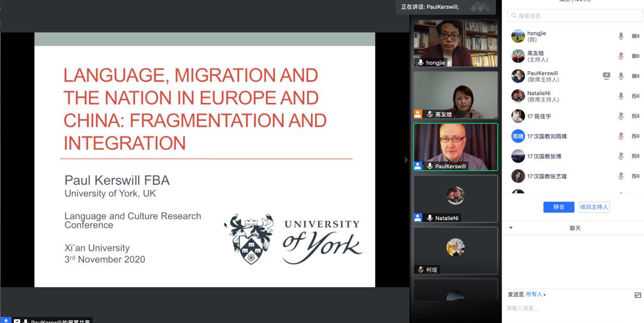
Task: Click NatalieNi's disabled camera icon
Action: coord(635,96)
